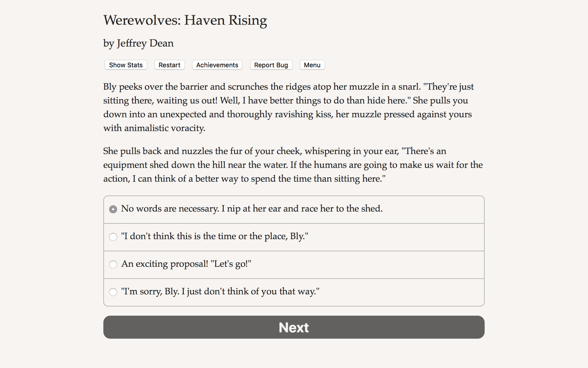Click the dark Next bar at the bottom
This screenshot has height=368, width=588.
[x=294, y=327]
